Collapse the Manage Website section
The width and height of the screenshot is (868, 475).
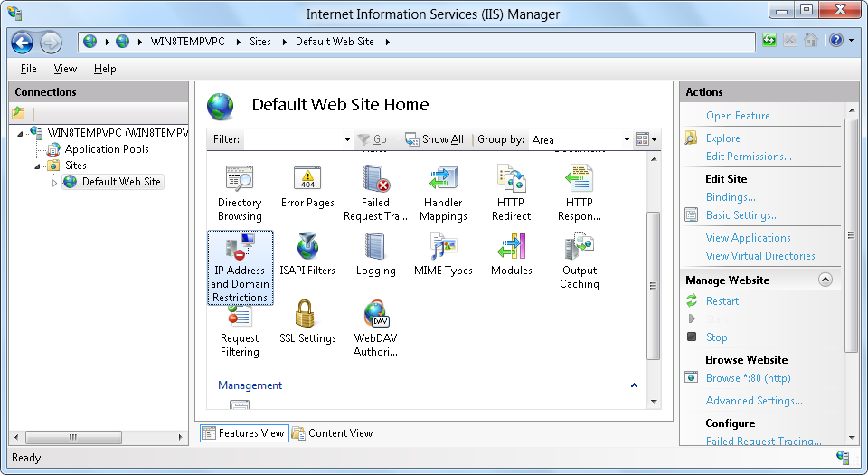pyautogui.click(x=825, y=280)
